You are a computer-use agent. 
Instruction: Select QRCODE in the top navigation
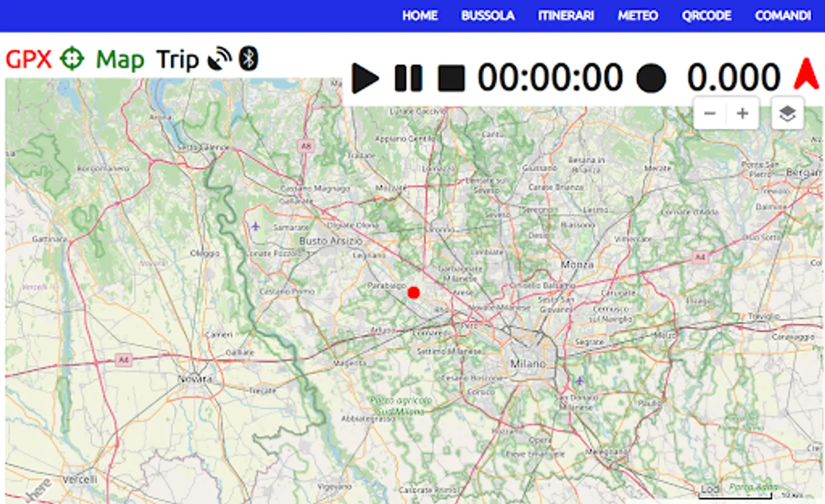pyautogui.click(x=706, y=16)
